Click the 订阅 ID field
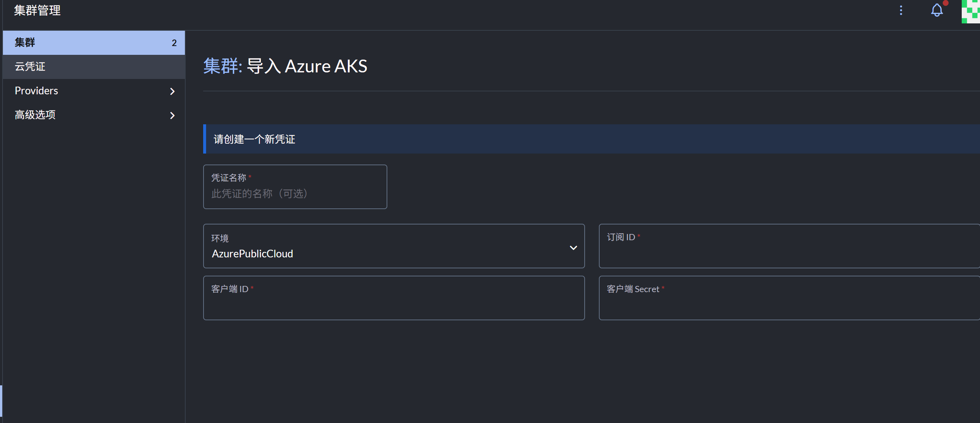Viewport: 980px width, 423px height. click(788, 251)
